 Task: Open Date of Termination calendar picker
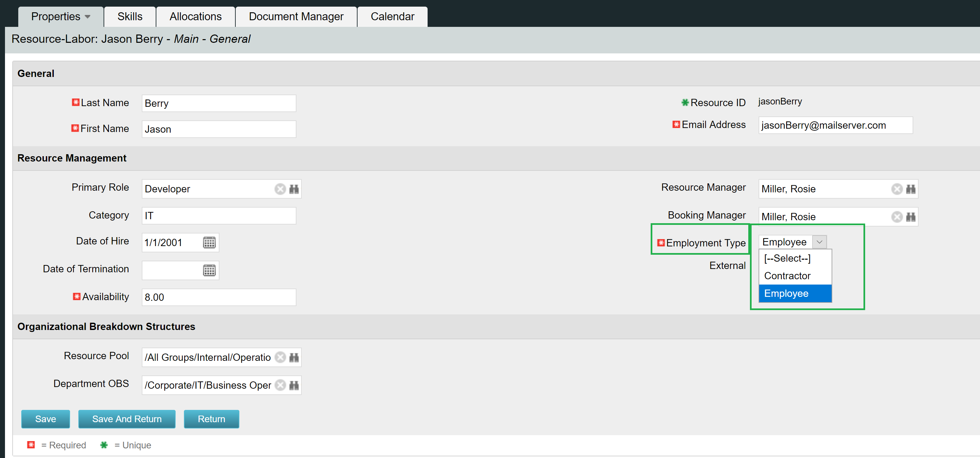coord(209,270)
